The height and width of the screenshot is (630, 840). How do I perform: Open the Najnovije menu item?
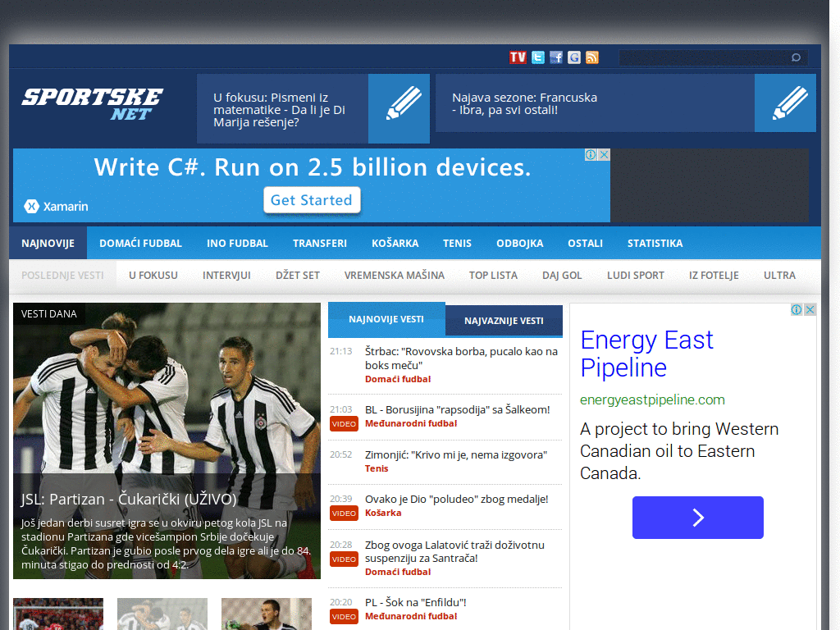click(48, 243)
